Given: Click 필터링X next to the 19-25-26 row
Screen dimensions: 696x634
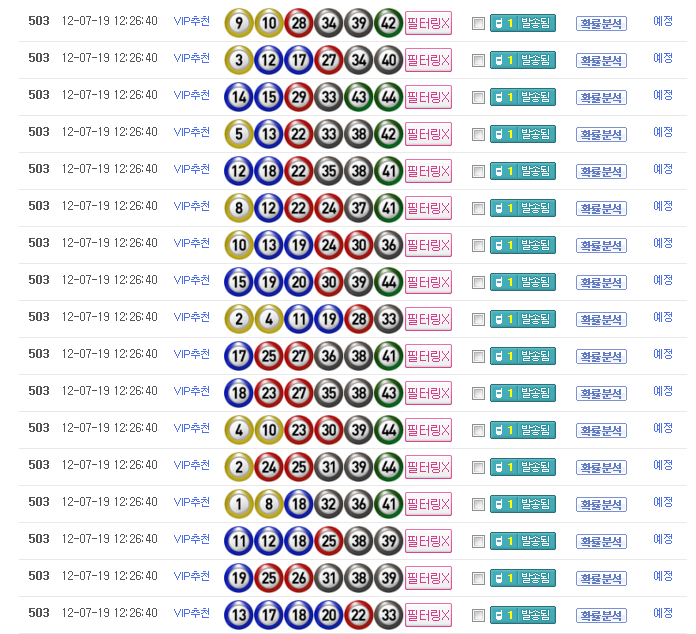Looking at the screenshot, I should coord(428,578).
